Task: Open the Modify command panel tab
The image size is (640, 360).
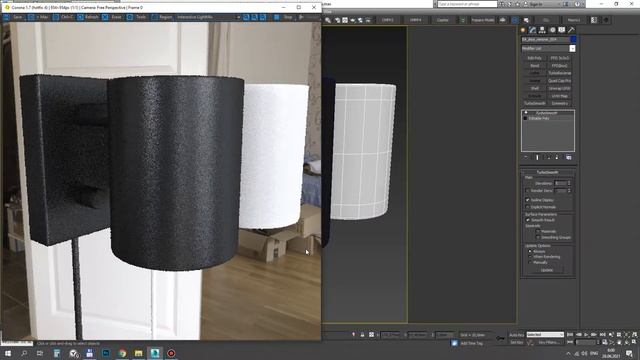Action: pyautogui.click(x=532, y=30)
